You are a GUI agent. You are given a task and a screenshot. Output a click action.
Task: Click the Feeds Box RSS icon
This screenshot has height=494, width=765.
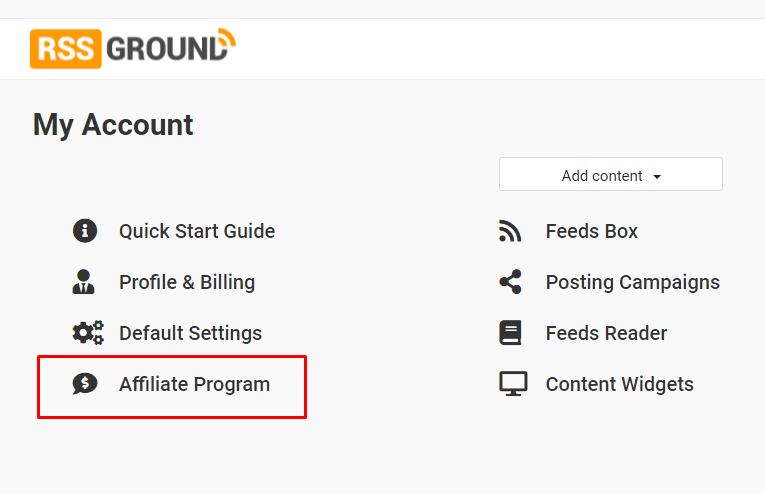[510, 231]
